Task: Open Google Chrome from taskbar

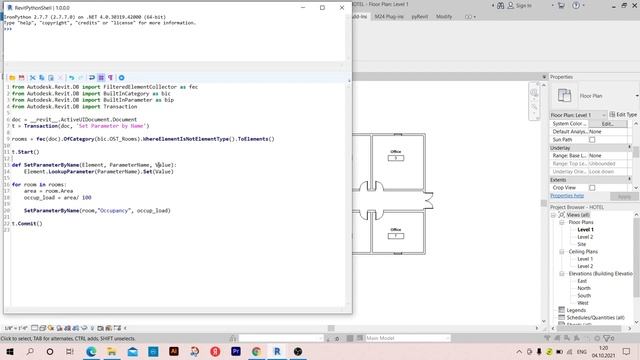Action: pyautogui.click(x=256, y=351)
